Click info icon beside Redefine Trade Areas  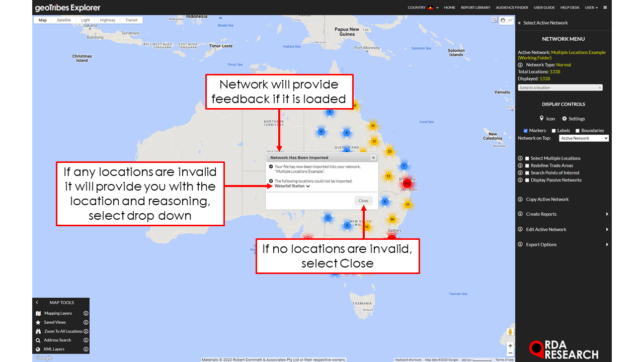coord(520,165)
